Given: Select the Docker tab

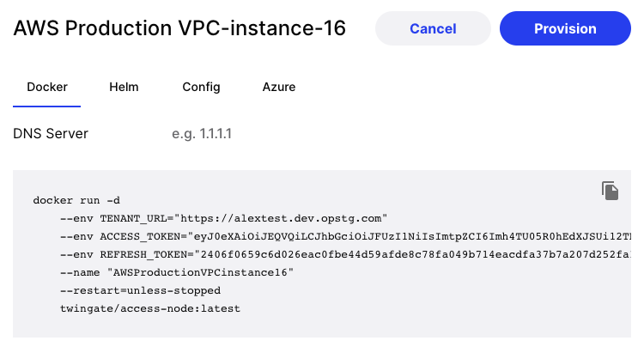Looking at the screenshot, I should coord(47,87).
